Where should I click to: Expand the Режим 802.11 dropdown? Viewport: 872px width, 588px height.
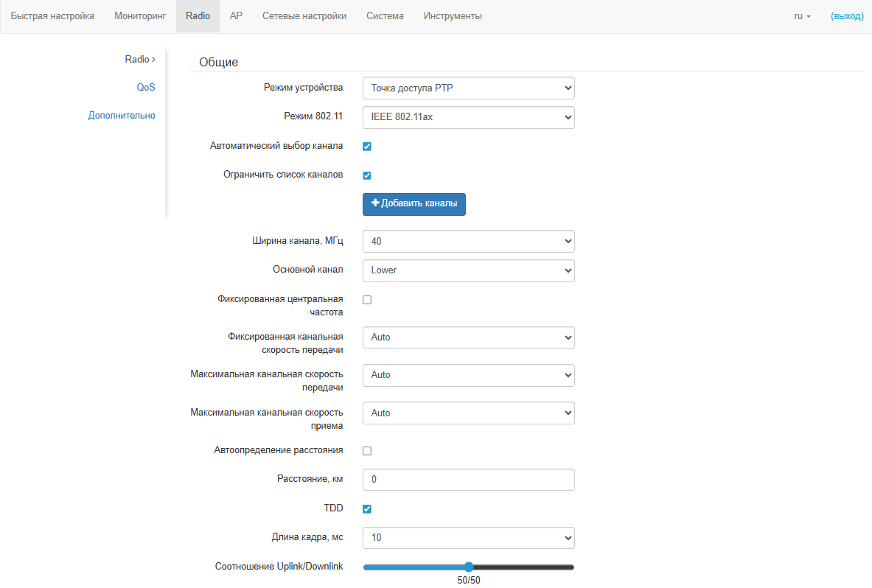468,117
